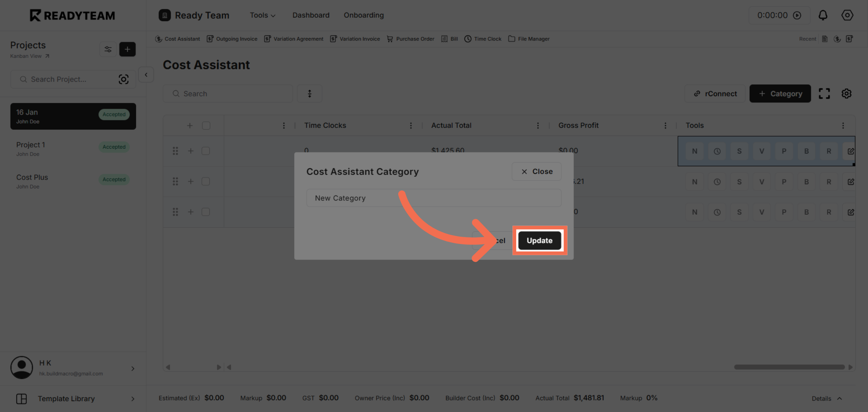Add new project plus icon
Viewport: 868px width, 412px height.
pos(127,49)
